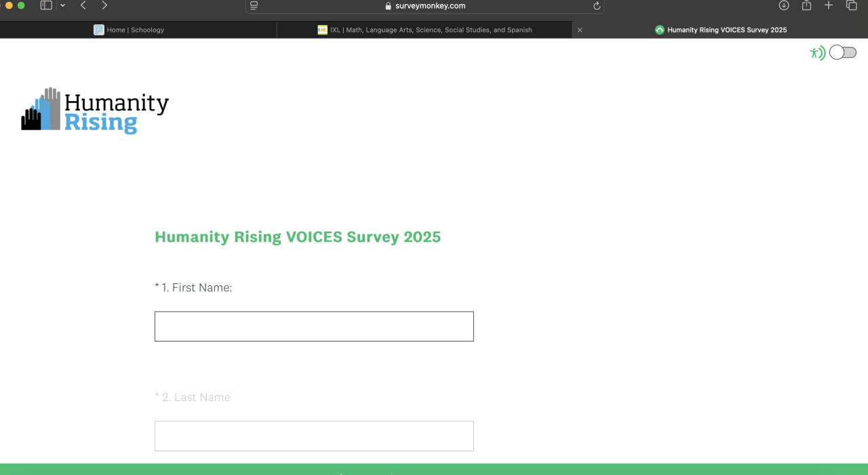Show the tab overview icon
Screen dimensions: 868x475
pos(852,5)
